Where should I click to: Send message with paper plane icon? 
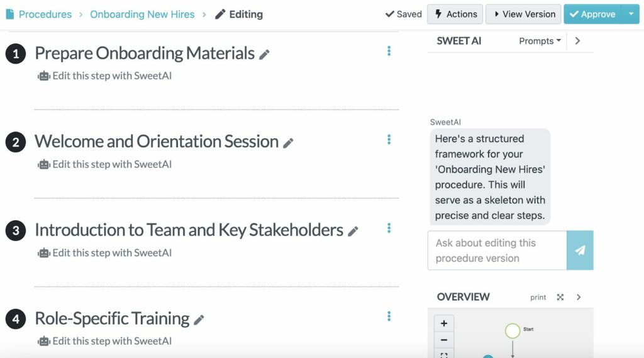pos(580,250)
